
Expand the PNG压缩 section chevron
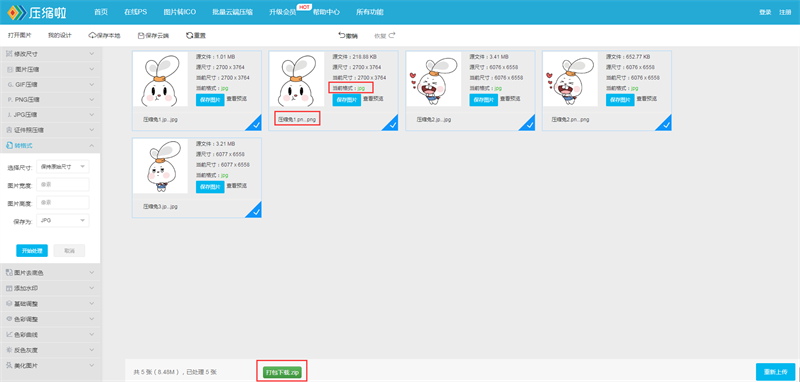(x=91, y=99)
